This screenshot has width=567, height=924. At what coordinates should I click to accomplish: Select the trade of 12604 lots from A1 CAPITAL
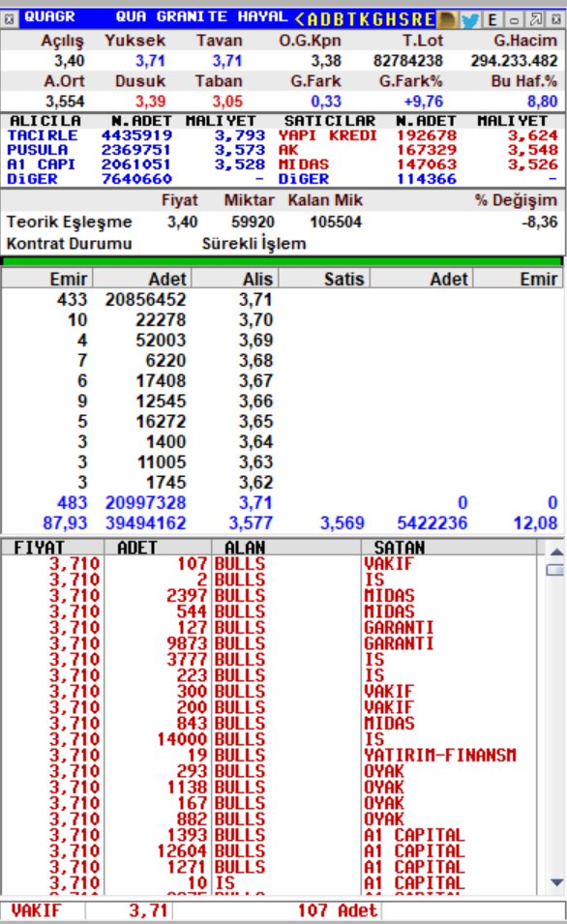click(x=268, y=850)
